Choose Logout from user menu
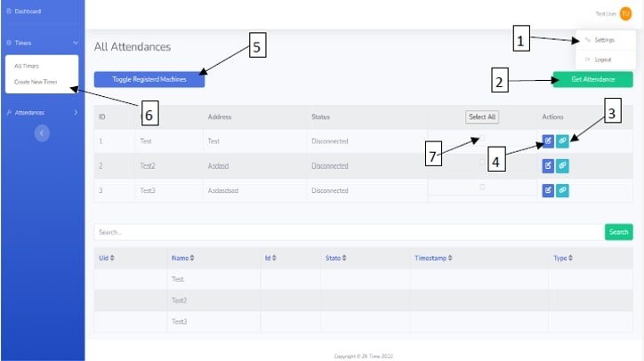 tap(603, 60)
